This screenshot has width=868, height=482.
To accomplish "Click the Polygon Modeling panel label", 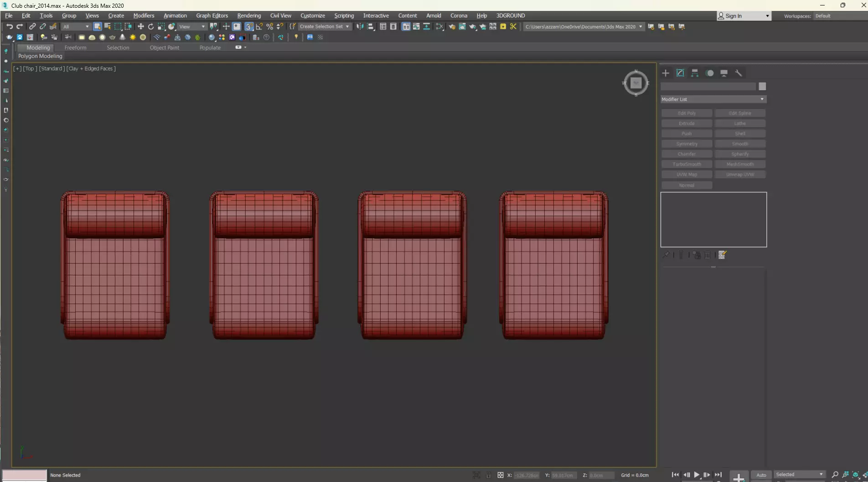I will [40, 56].
